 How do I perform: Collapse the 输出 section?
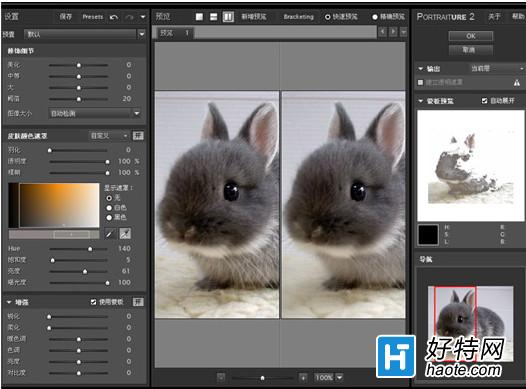click(421, 69)
